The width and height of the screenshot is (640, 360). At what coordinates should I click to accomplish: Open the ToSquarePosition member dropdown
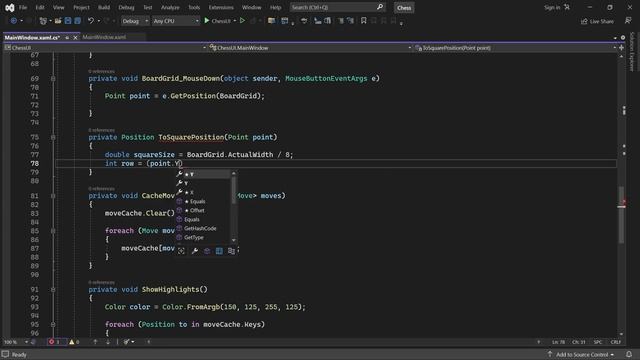(x=515, y=48)
